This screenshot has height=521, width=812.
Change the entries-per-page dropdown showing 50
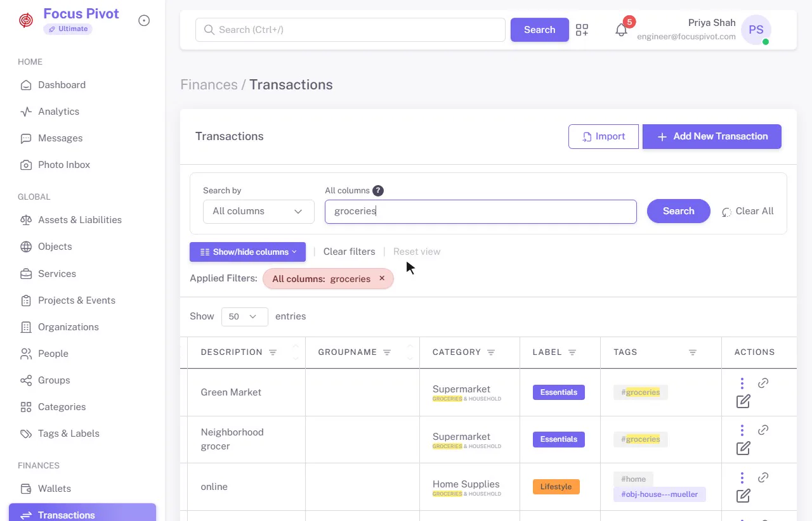(245, 317)
